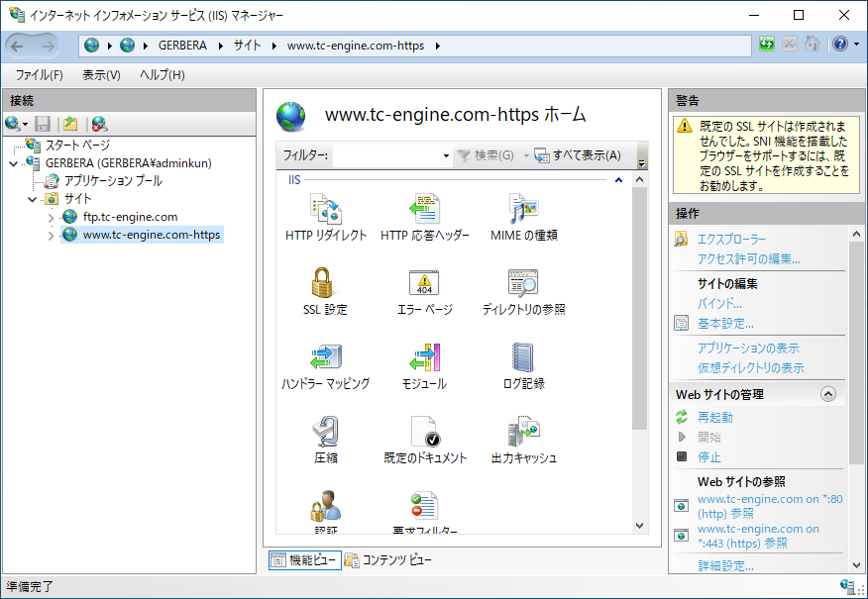Browse www.tc-engine.com on *:443 (https) link
Viewport: 868px width, 599px height.
click(x=758, y=536)
